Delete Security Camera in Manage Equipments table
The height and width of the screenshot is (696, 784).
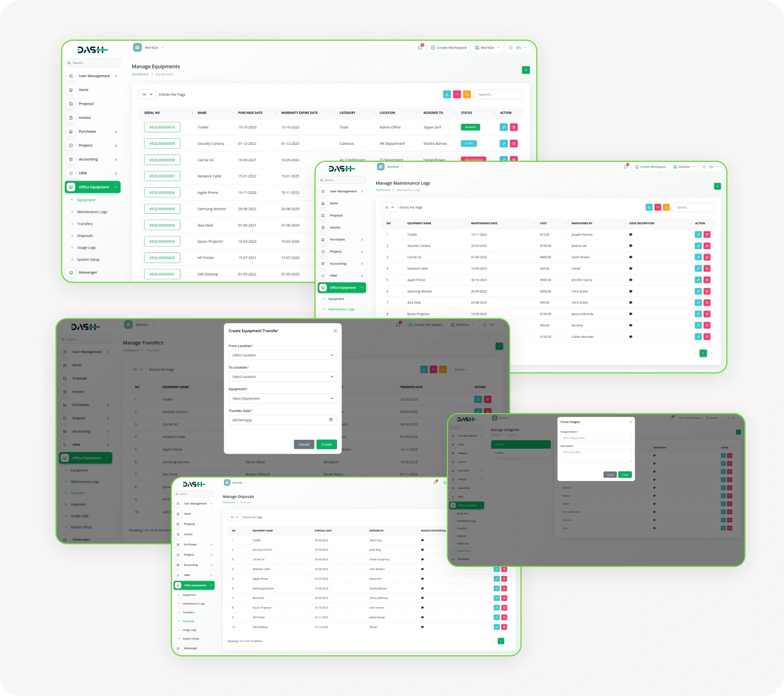[x=514, y=144]
